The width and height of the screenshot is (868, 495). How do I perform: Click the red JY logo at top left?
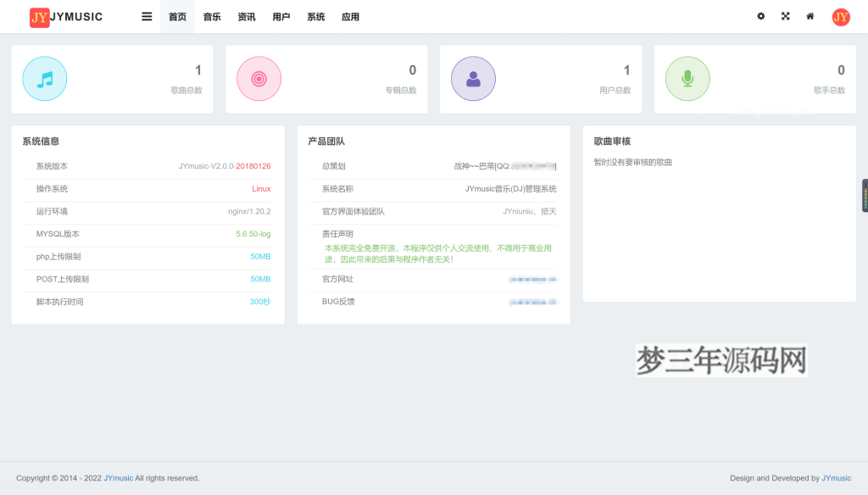pos(38,16)
